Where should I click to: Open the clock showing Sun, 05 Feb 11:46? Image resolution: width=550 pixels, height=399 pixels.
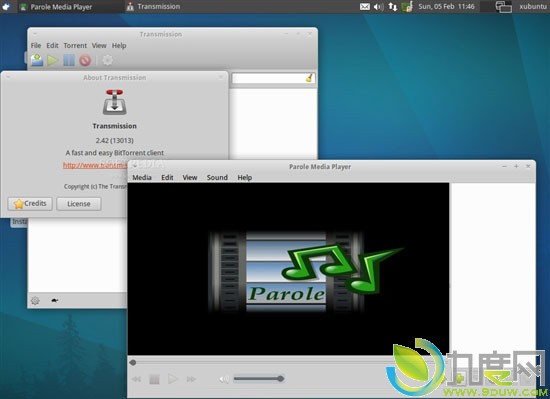coord(446,7)
